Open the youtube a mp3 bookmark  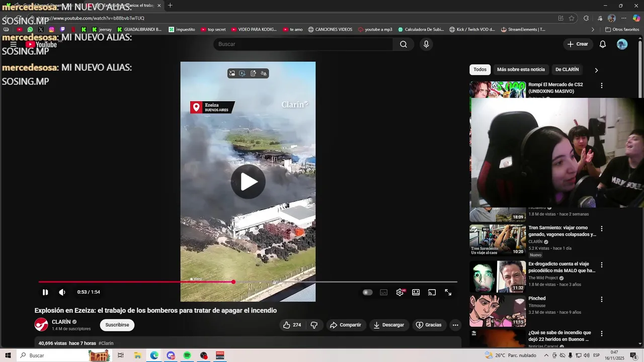click(375, 30)
